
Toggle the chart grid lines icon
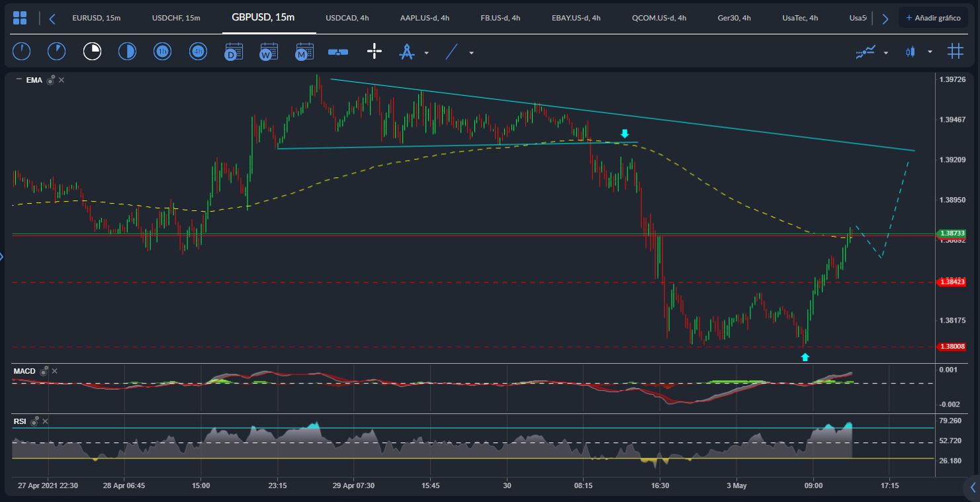955,51
